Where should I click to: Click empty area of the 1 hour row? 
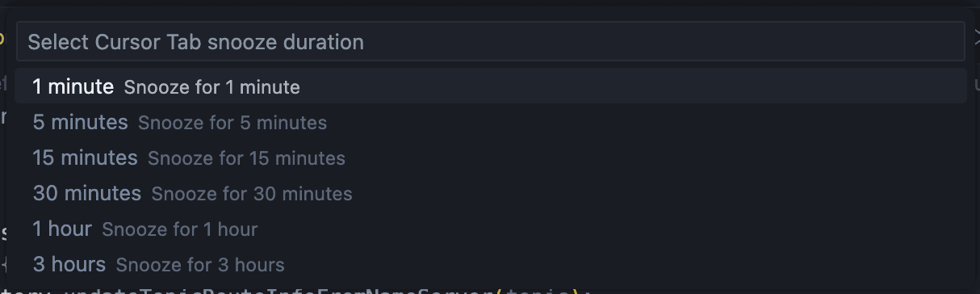coord(605,229)
